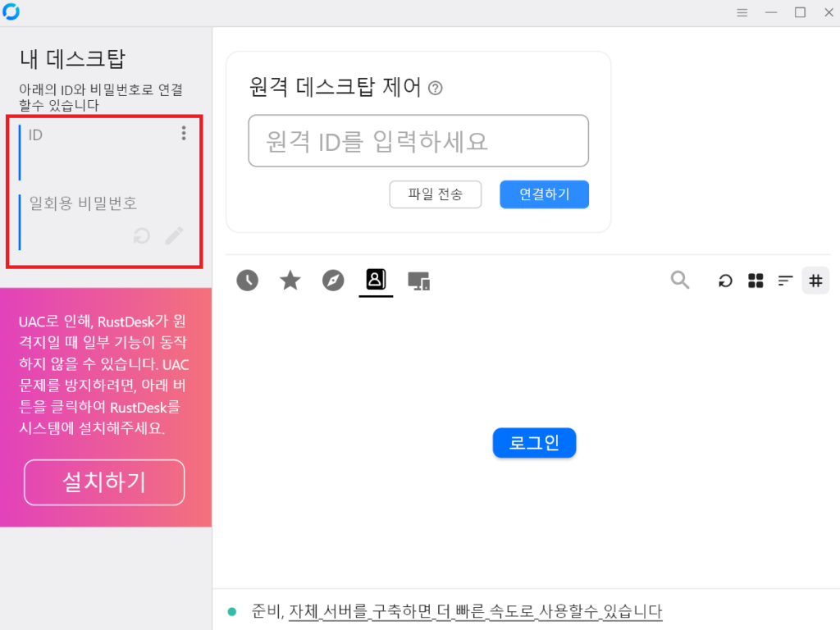Open the favorites star tab
This screenshot has width=840, height=630.
(x=290, y=281)
